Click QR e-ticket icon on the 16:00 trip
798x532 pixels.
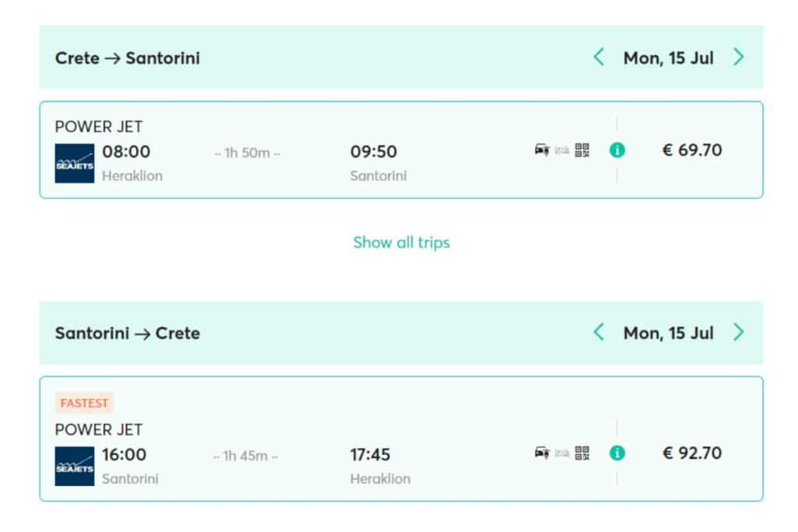(x=582, y=453)
